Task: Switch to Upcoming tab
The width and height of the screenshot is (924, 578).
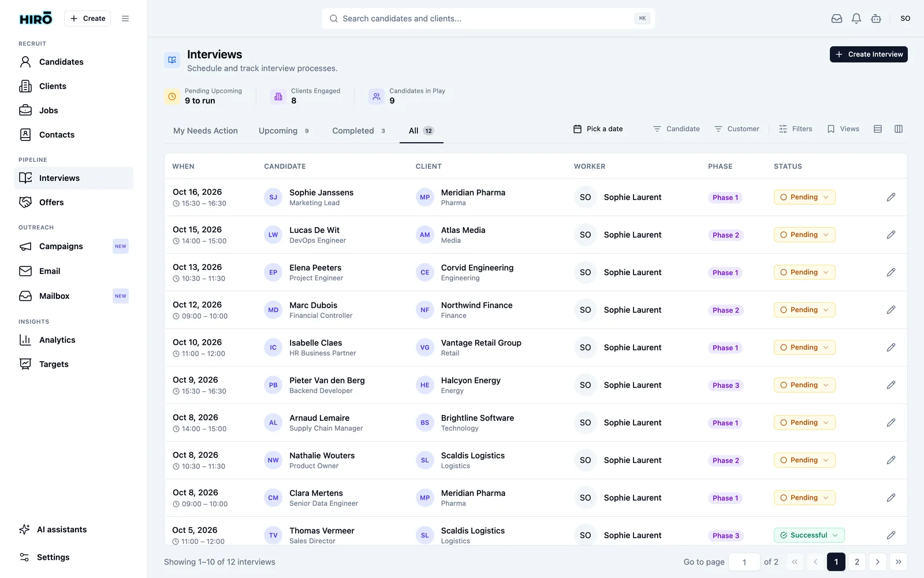Action: click(x=284, y=131)
